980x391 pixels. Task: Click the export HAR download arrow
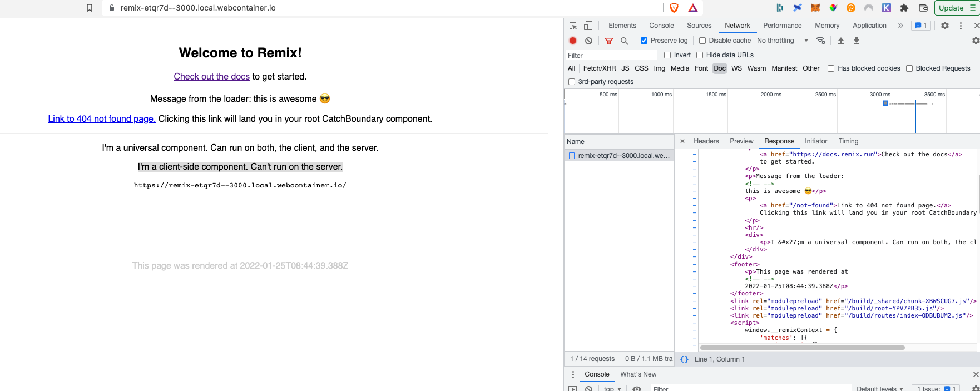pyautogui.click(x=857, y=41)
